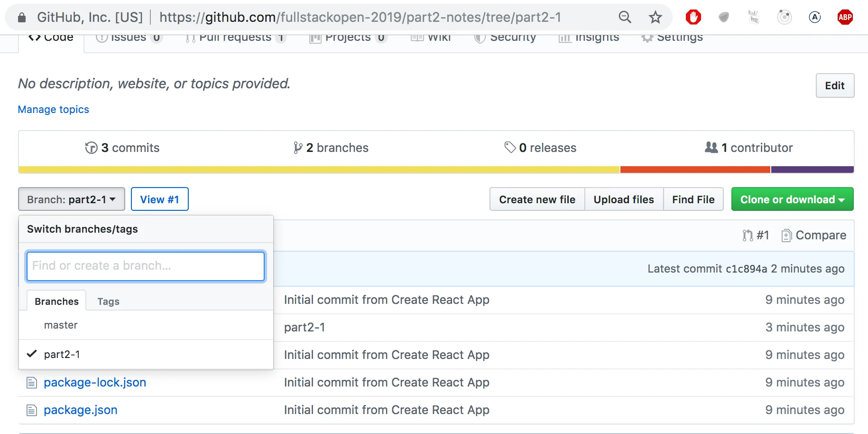Click the contributors people icon
This screenshot has width=868, height=434.
point(711,147)
